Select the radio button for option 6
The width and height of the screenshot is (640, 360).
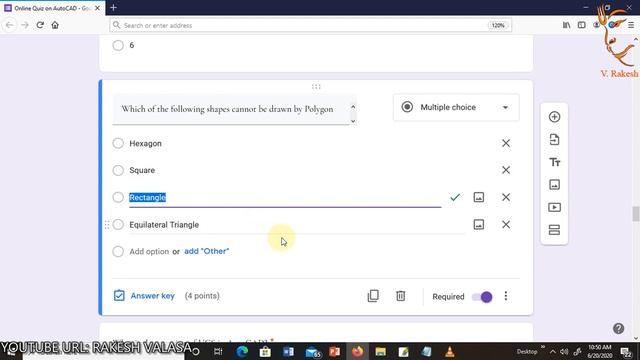(118, 45)
